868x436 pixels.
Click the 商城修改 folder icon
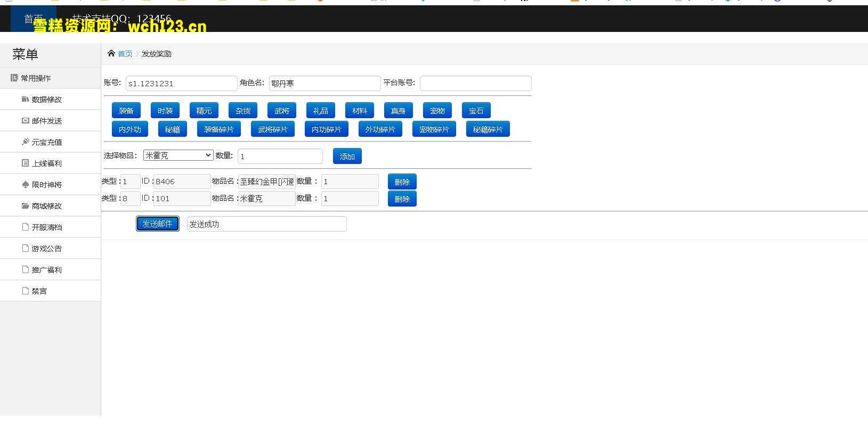point(25,205)
